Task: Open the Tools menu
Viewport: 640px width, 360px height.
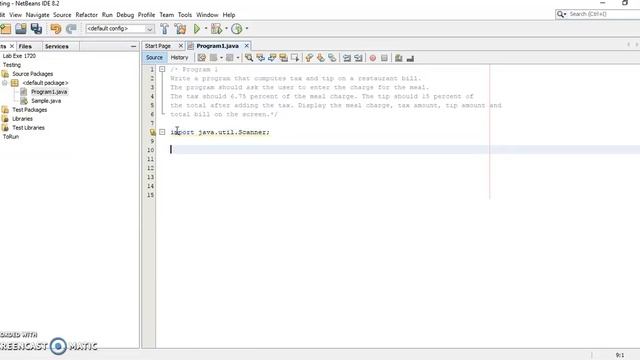Action: tap(184, 15)
